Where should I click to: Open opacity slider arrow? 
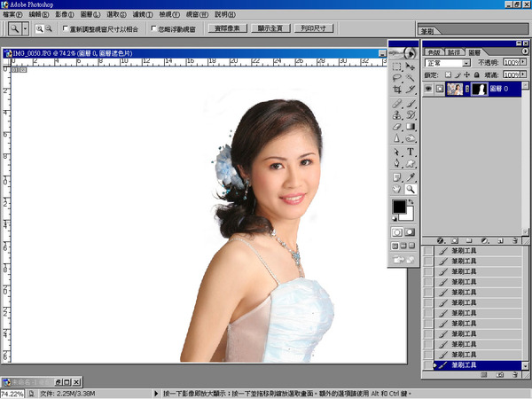click(524, 62)
